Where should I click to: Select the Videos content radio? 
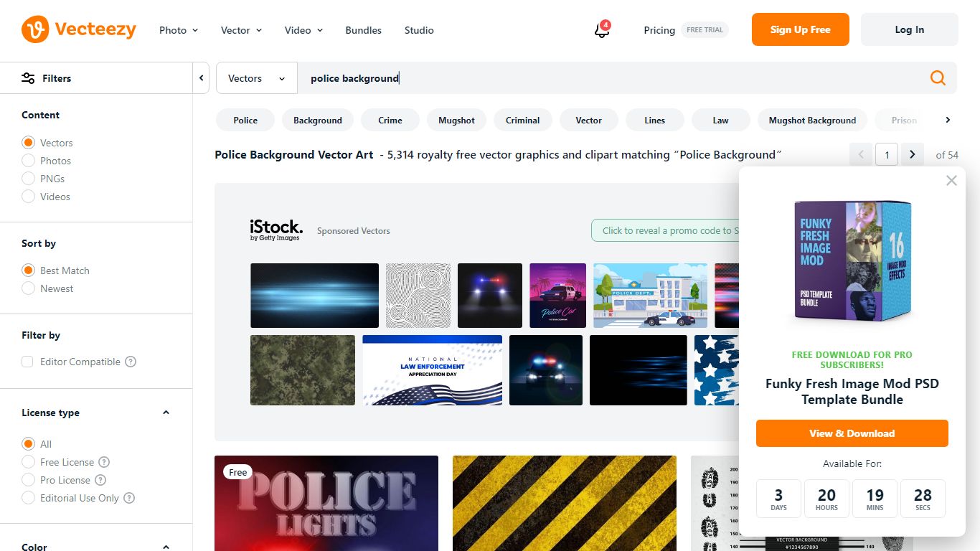click(x=28, y=197)
